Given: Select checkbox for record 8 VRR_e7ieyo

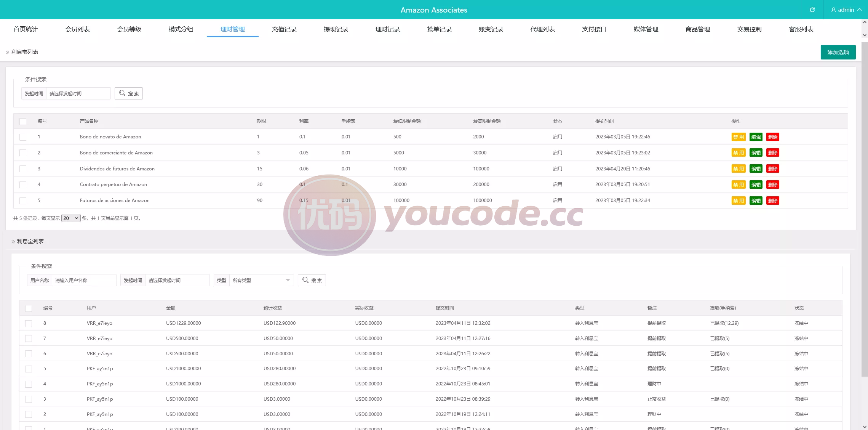Looking at the screenshot, I should click(x=29, y=323).
